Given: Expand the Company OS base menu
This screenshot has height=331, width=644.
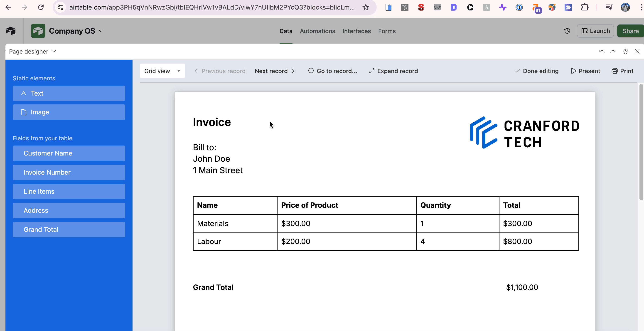Looking at the screenshot, I should coord(101,31).
